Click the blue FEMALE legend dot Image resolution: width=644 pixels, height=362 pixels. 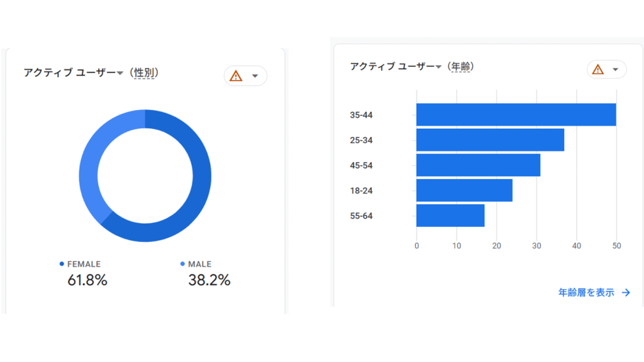[x=62, y=264]
